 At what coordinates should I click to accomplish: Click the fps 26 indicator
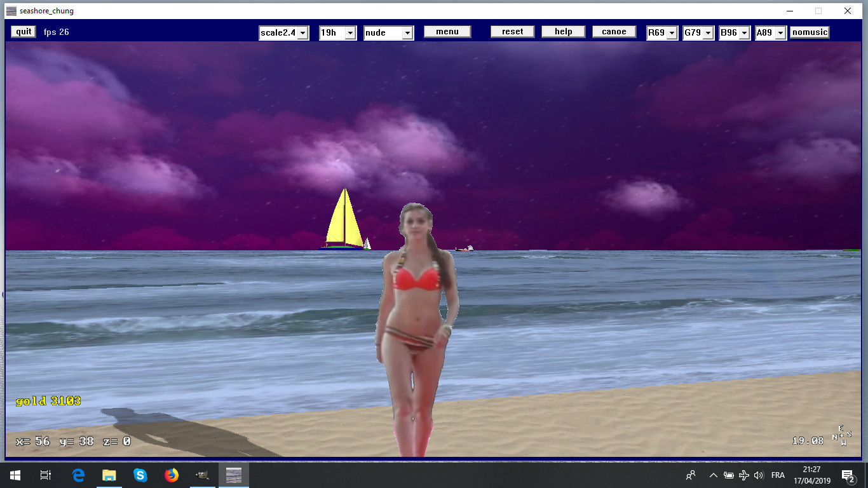coord(57,32)
